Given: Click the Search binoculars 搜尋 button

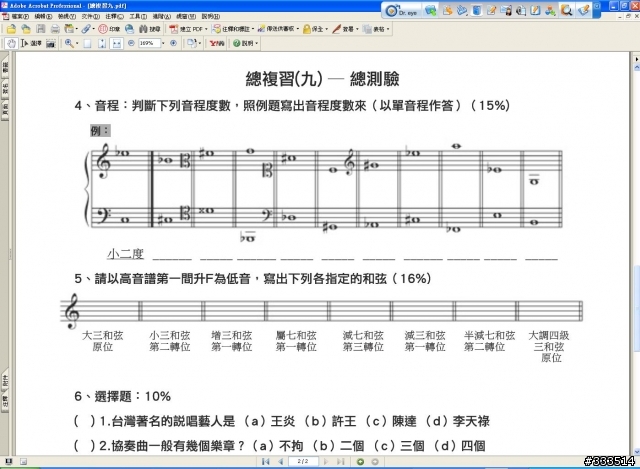Looking at the screenshot, I should [150, 29].
